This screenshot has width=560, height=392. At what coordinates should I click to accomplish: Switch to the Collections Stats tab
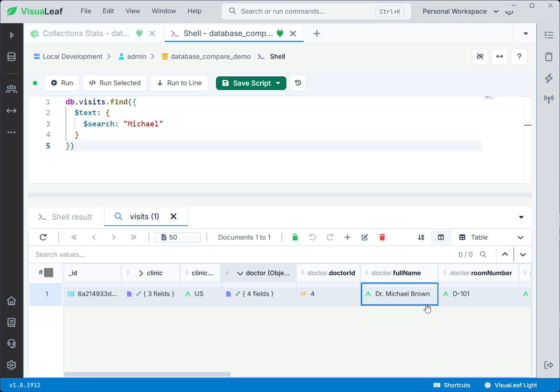pos(86,34)
